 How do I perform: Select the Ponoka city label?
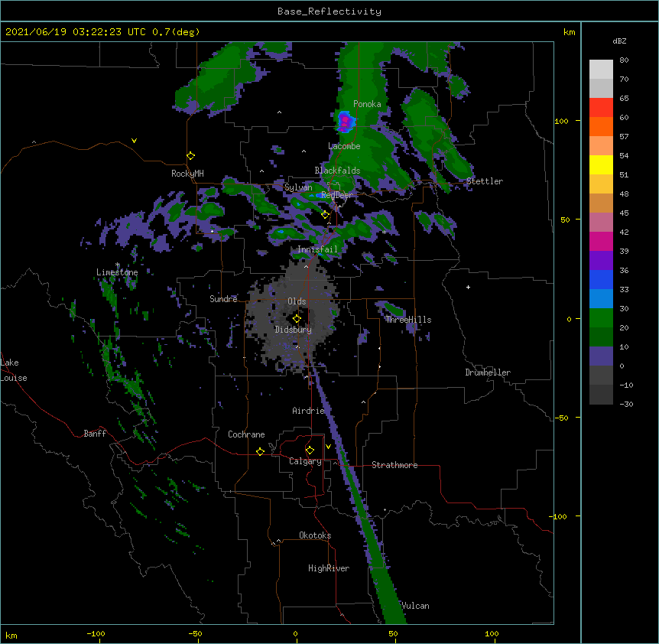coord(367,104)
